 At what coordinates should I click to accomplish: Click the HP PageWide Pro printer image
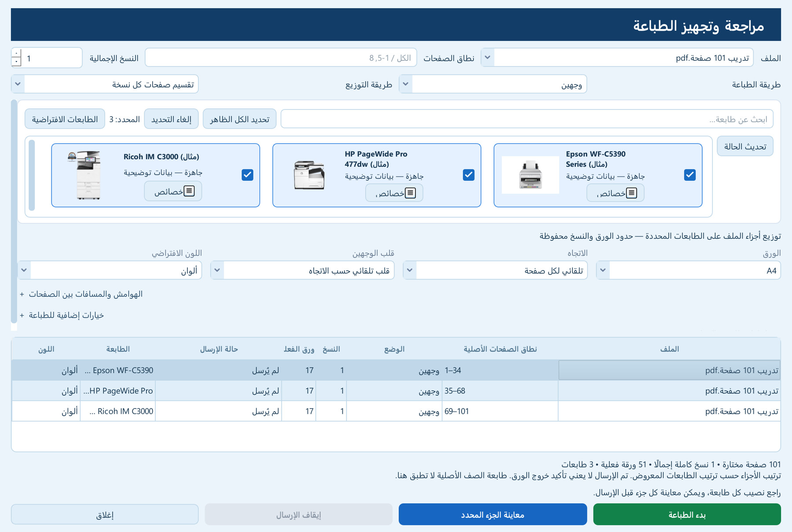coord(309,175)
